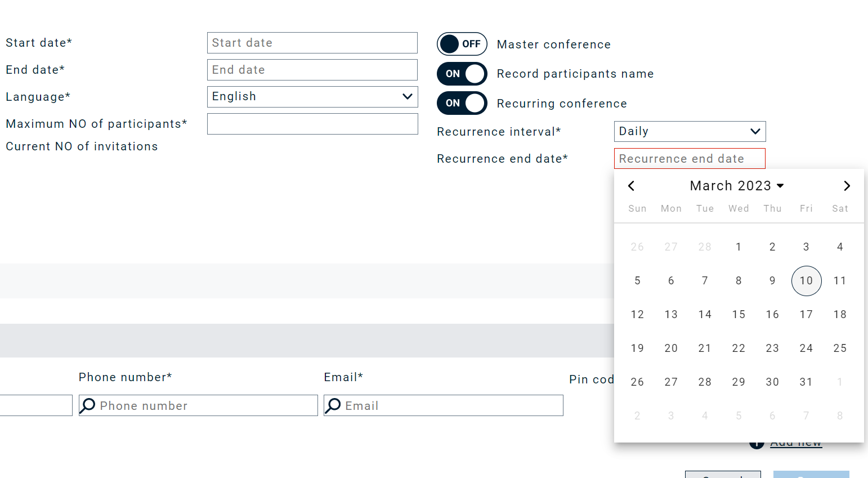The image size is (868, 478).
Task: Pick March 27 in the last full week
Action: (x=671, y=382)
